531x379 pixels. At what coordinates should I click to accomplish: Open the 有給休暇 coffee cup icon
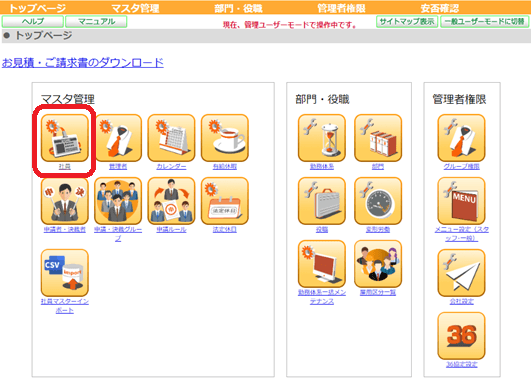point(225,138)
